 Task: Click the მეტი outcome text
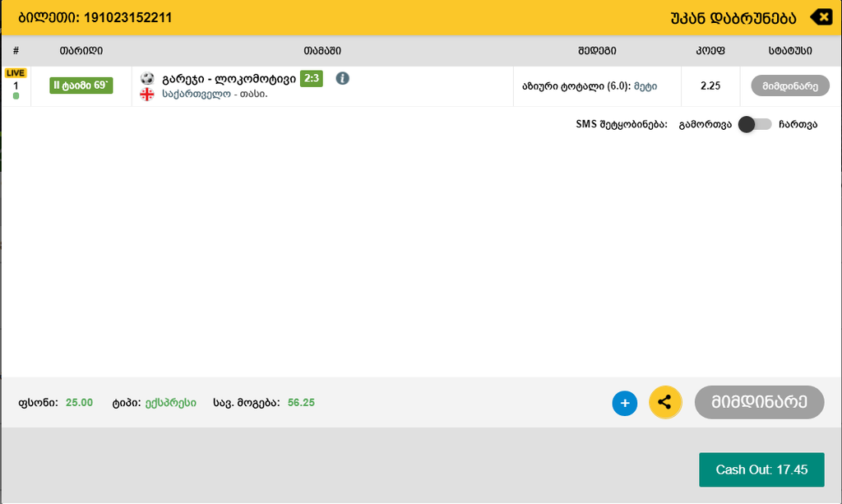645,86
